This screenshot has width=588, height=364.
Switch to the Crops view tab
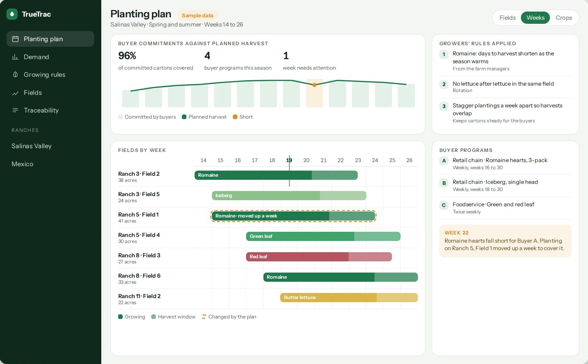pos(564,18)
